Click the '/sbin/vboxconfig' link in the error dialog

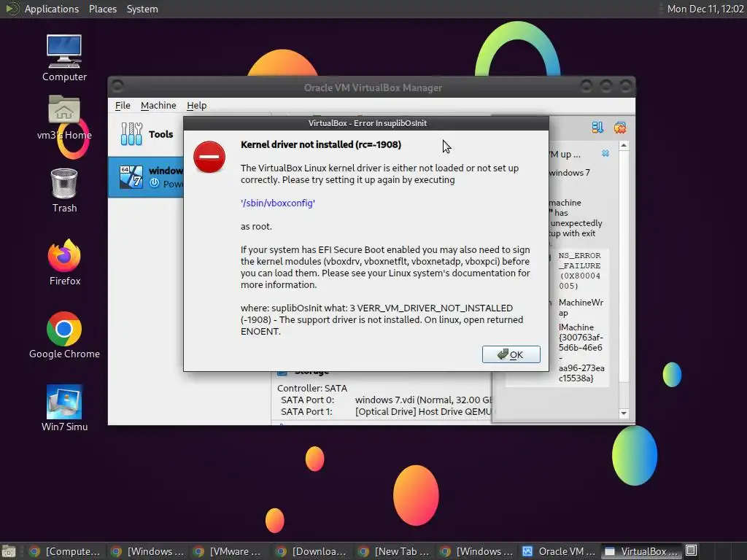tap(278, 203)
